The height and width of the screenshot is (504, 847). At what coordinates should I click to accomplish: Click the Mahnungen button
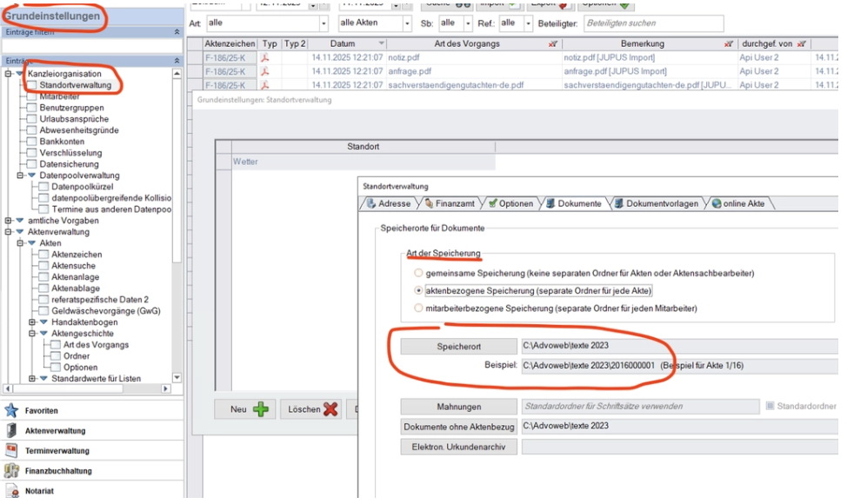(x=458, y=407)
